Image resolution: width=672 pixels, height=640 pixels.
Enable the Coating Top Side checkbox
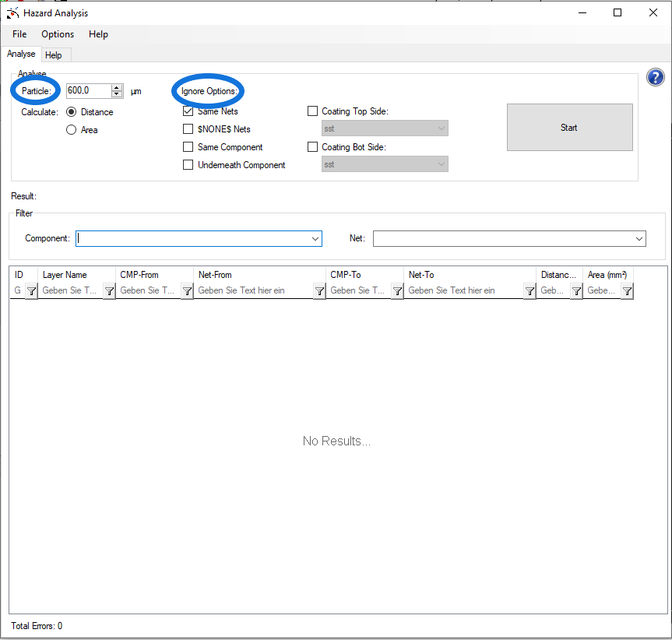[312, 111]
